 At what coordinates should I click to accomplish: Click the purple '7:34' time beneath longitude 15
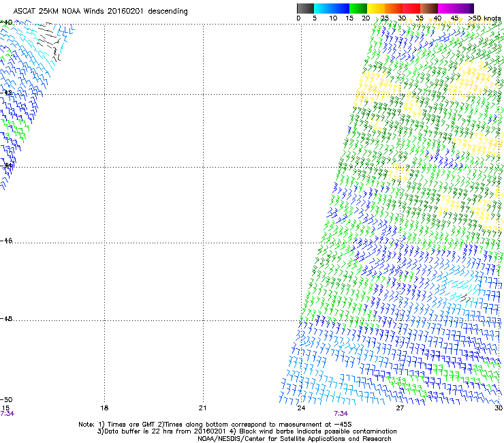pos(7,414)
